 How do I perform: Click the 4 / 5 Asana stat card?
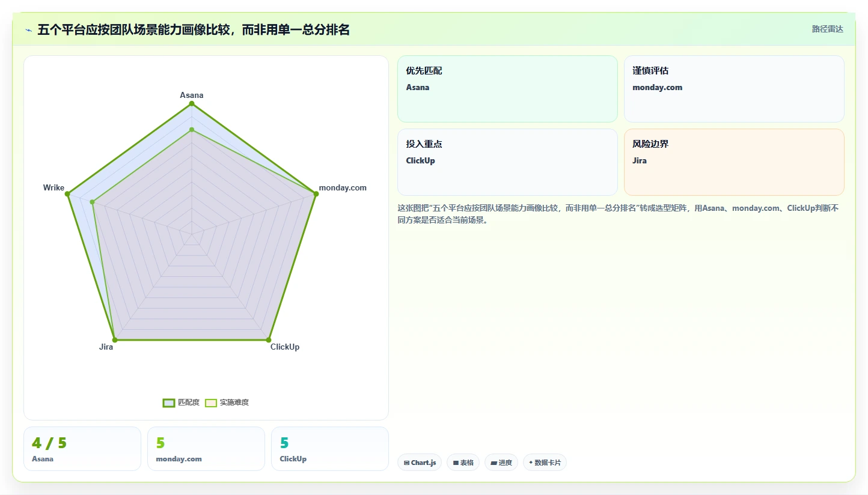(82, 449)
